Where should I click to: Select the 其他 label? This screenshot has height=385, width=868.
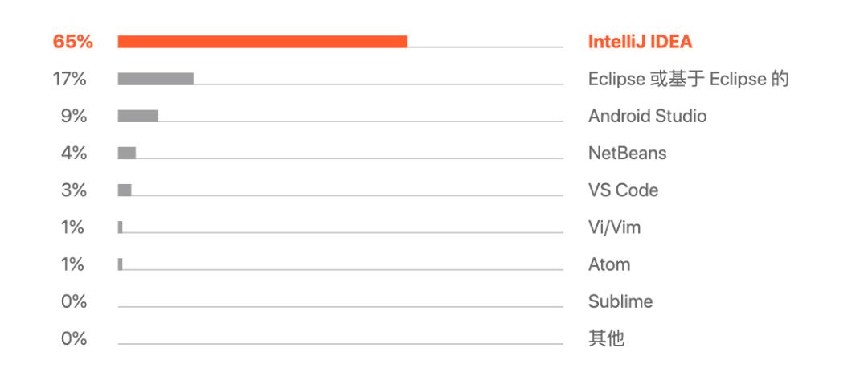click(606, 338)
